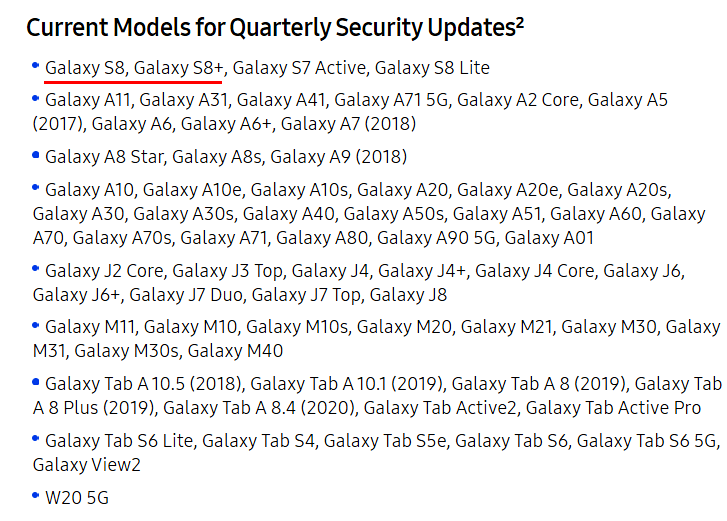The height and width of the screenshot is (521, 727).
Task: Open footnote 2 superscript in the heading
Action: click(520, 20)
